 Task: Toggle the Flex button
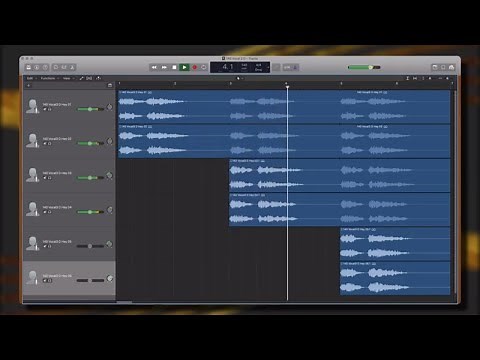[89, 78]
